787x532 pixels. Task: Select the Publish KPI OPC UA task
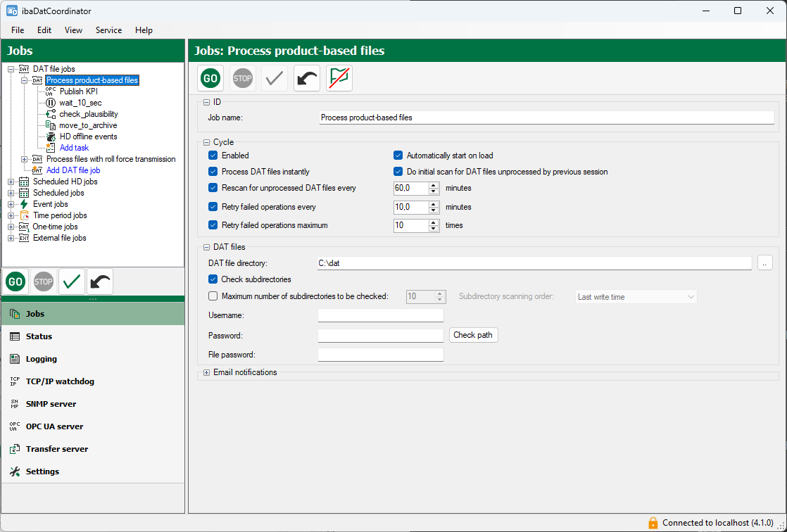click(78, 91)
